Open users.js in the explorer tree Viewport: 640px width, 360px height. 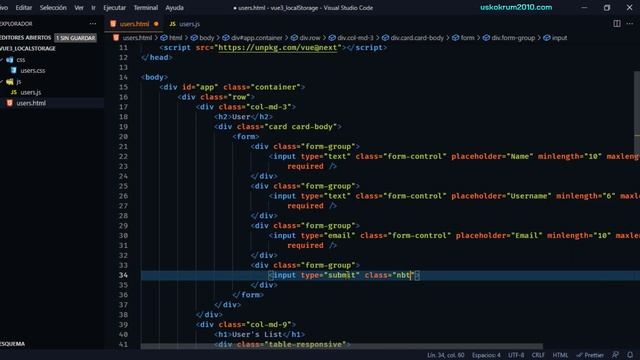pos(31,93)
